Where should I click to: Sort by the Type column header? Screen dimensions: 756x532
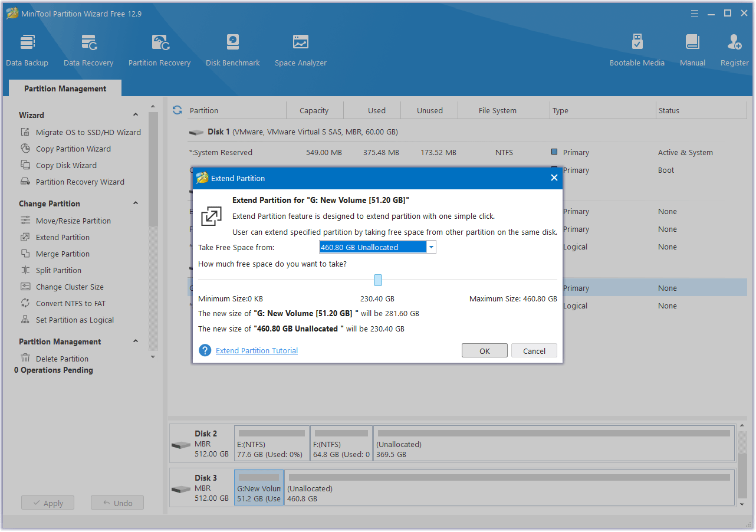[603, 110]
